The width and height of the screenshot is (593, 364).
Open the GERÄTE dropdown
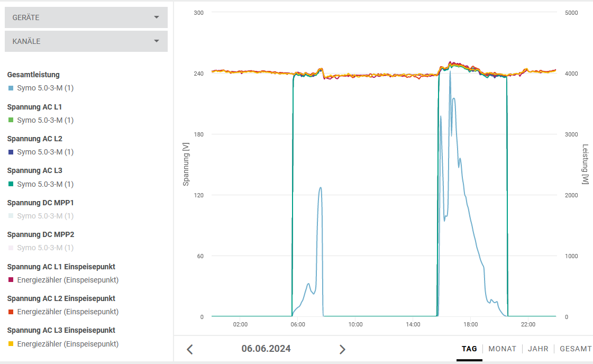pos(86,17)
